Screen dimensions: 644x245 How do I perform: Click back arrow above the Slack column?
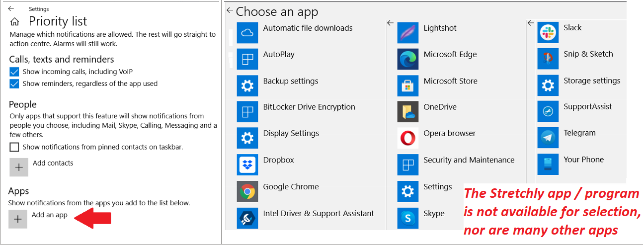coord(531,23)
